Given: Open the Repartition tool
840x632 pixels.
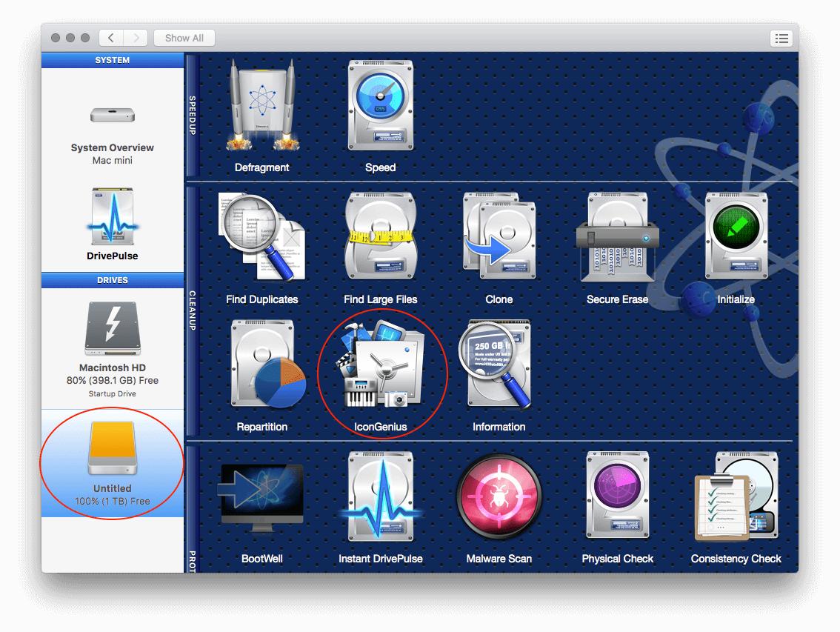Looking at the screenshot, I should pyautogui.click(x=262, y=365).
